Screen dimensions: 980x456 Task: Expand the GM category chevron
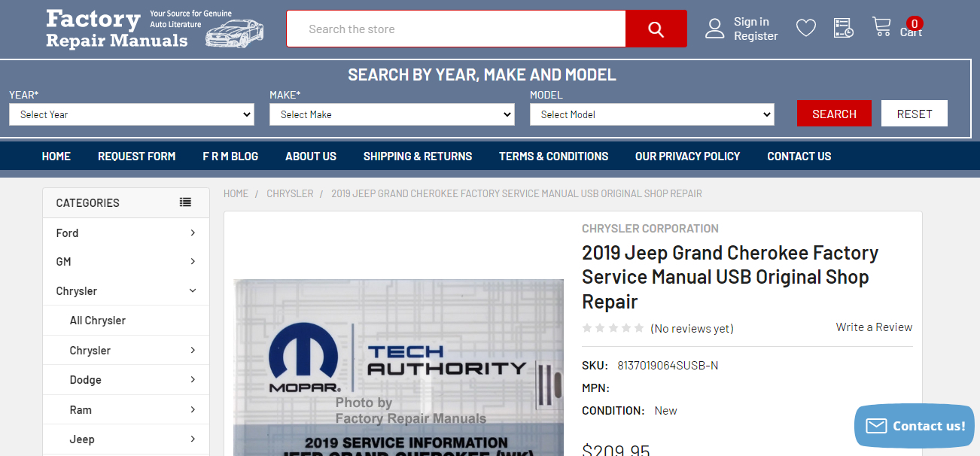point(193,261)
